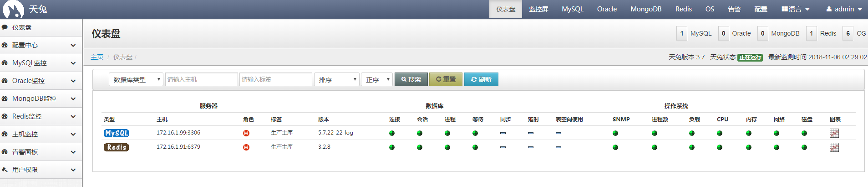This screenshot has width=868, height=187.
Task: Open OS in top navigation
Action: click(x=710, y=9)
